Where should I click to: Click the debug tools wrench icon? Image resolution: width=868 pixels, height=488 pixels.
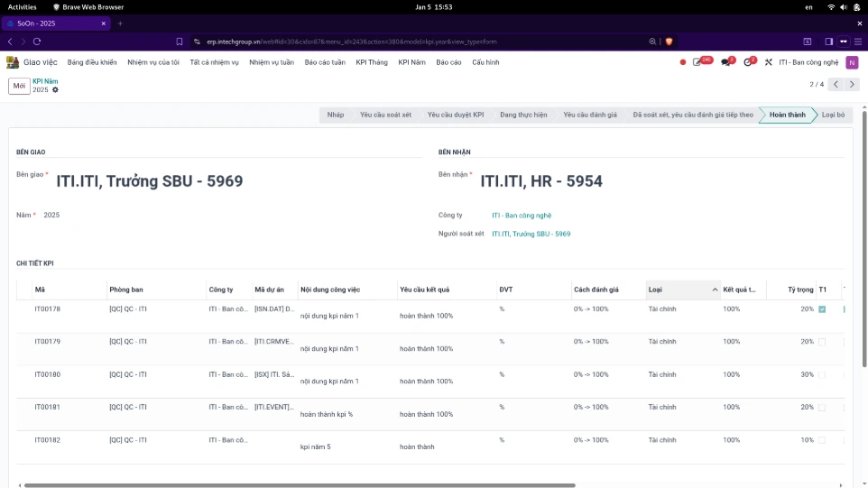(769, 62)
